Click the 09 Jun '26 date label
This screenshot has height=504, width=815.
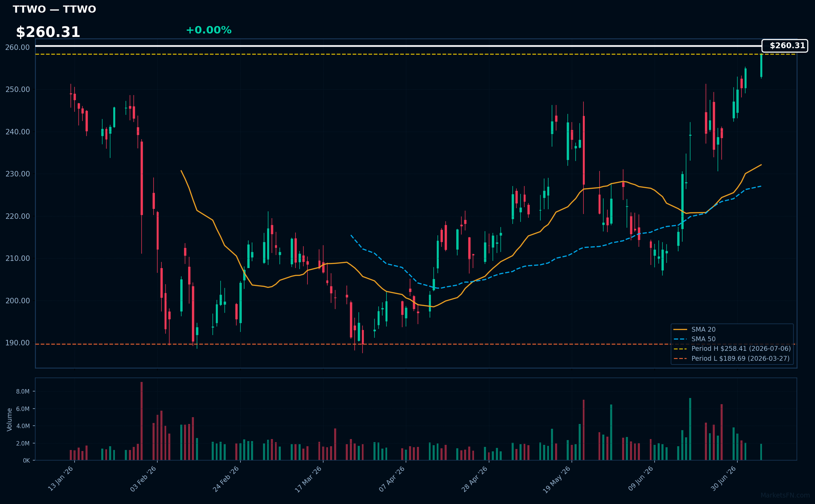641,479
